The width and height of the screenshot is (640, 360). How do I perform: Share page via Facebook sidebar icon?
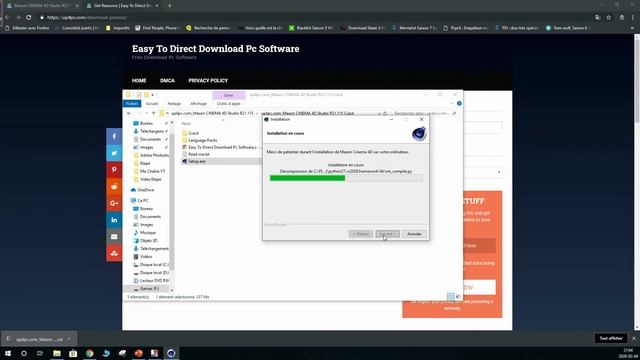(x=114, y=136)
